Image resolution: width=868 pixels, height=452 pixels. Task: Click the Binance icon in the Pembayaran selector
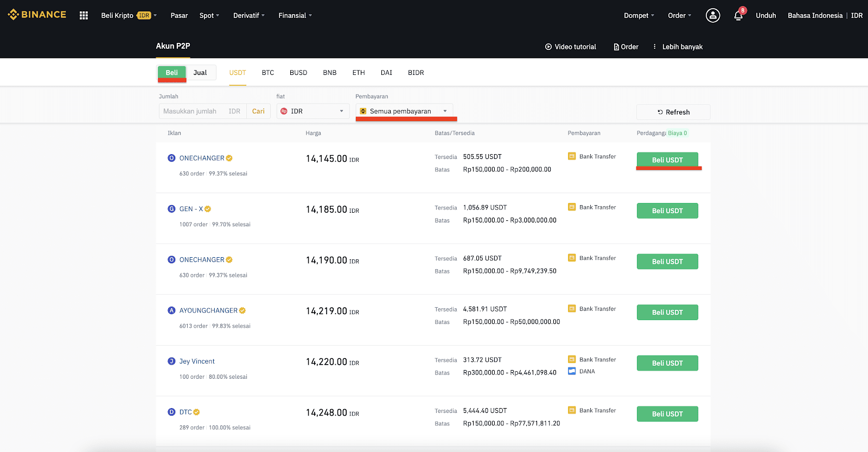(x=363, y=111)
